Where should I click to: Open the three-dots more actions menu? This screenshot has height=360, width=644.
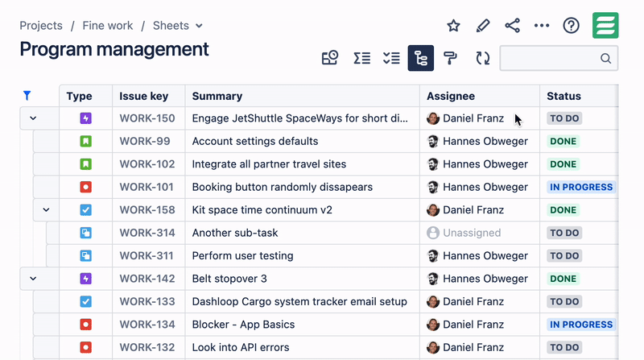[x=542, y=26]
